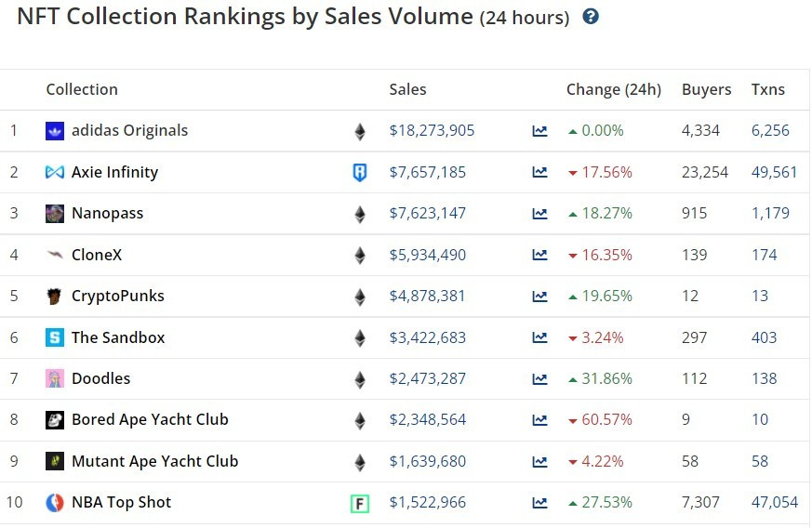Click sales value $7,623,147
This screenshot has height=528, width=812.
[x=428, y=213]
